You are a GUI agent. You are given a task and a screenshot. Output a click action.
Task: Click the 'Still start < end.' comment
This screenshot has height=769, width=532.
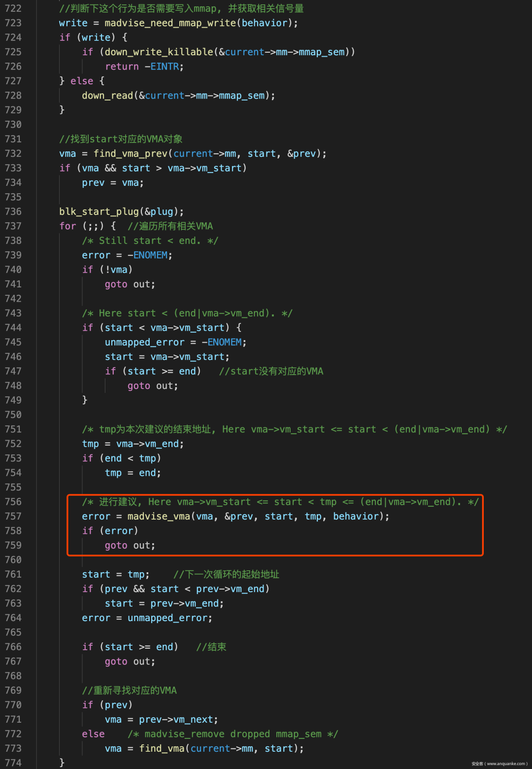[150, 241]
